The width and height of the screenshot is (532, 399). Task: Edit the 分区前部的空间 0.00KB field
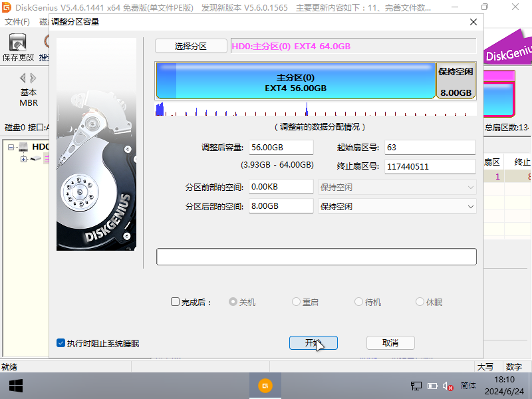[x=281, y=187]
